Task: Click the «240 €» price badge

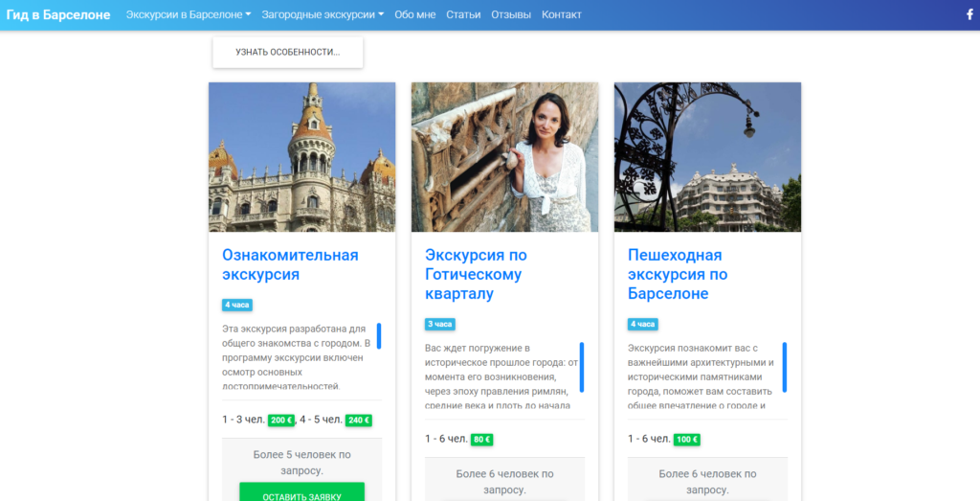Action: click(359, 421)
